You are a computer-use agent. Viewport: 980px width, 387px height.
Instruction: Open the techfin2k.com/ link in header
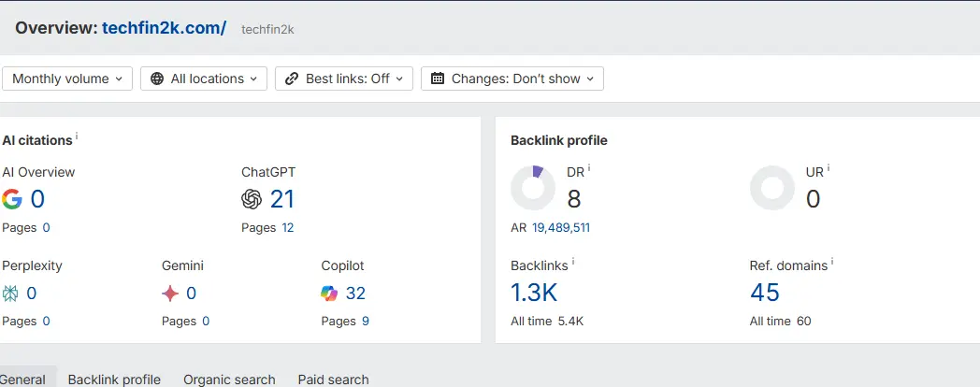pyautogui.click(x=164, y=28)
